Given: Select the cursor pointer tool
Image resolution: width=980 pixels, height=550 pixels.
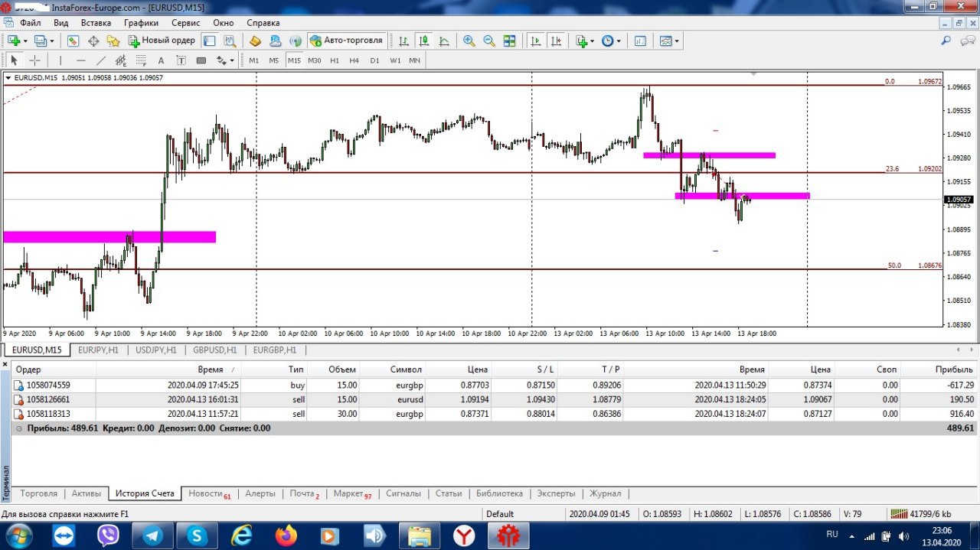Looking at the screenshot, I should coord(14,60).
